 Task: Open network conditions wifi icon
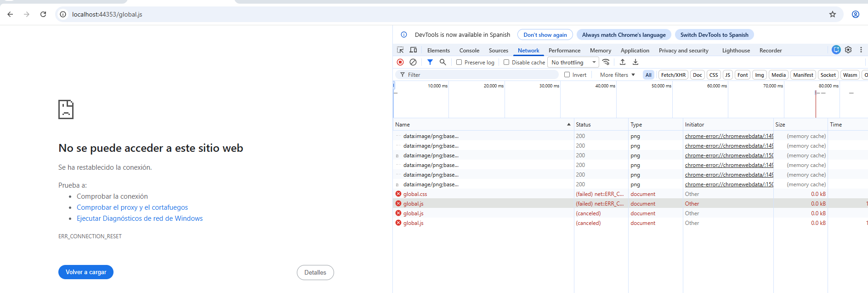(x=606, y=62)
